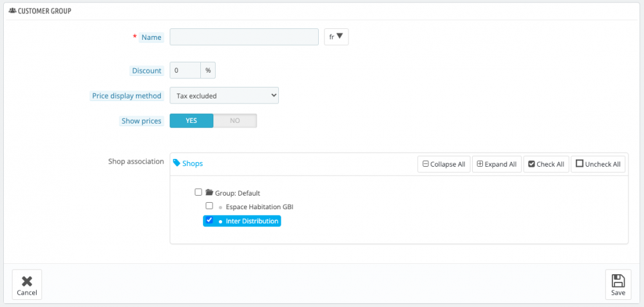Viewport: 644px width, 307px height.
Task: Uncheck the Inter Distribution checkbox
Action: (x=209, y=220)
